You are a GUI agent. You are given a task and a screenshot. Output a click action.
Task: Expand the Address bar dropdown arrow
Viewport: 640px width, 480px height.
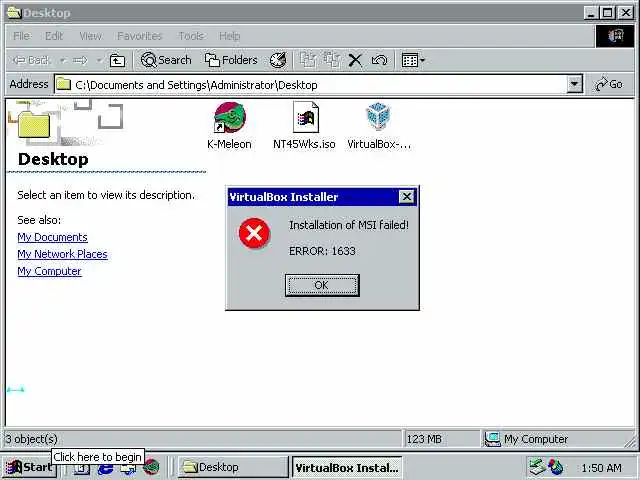[x=574, y=84]
